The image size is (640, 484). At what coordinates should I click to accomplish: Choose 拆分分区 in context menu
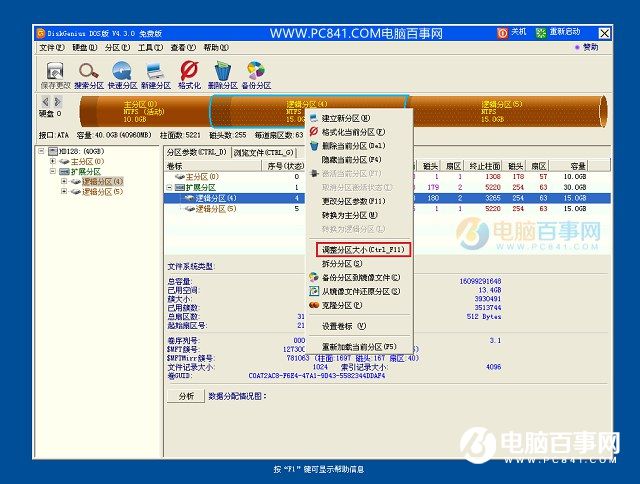360,264
